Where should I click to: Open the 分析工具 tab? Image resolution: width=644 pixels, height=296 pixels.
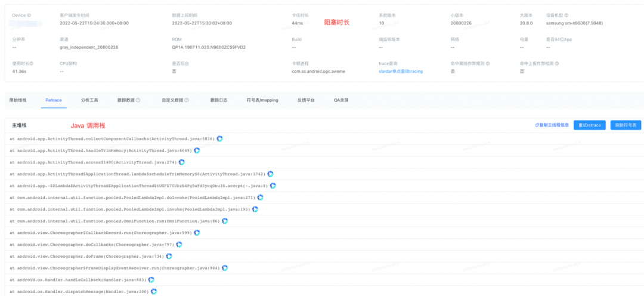coord(89,100)
